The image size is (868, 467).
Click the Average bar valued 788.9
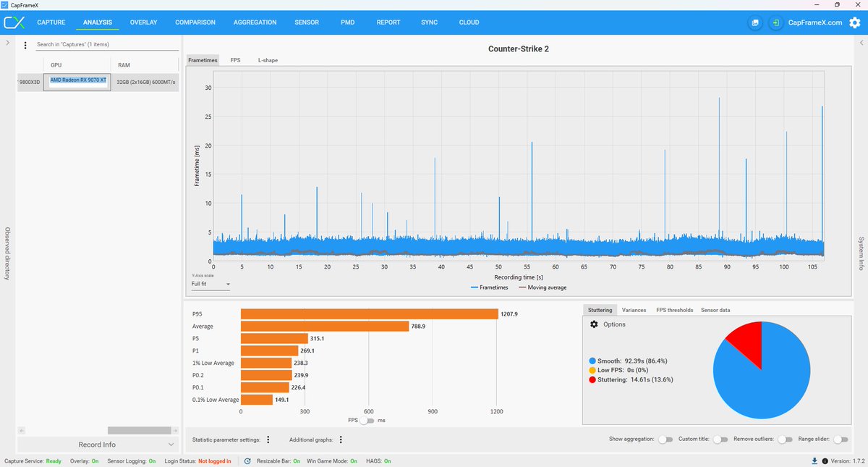click(x=325, y=326)
